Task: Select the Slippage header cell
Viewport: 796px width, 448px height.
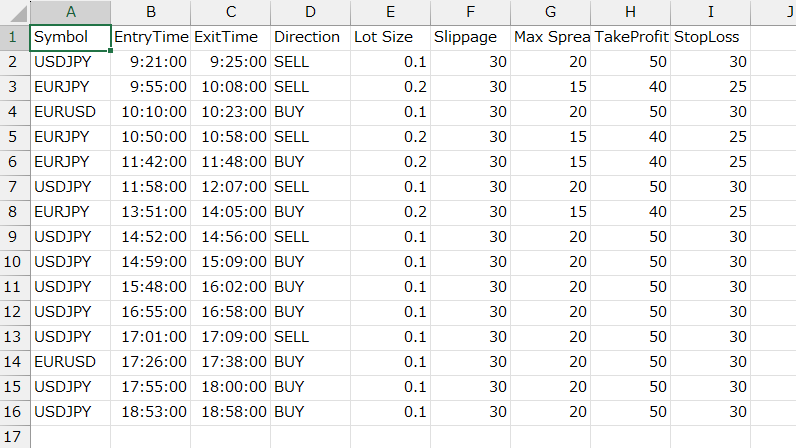Action: pyautogui.click(x=470, y=37)
